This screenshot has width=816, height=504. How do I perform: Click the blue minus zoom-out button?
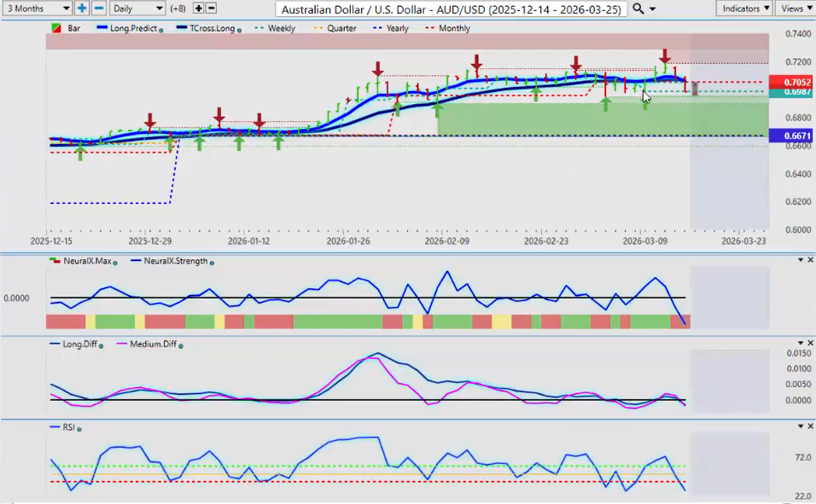coord(98,9)
